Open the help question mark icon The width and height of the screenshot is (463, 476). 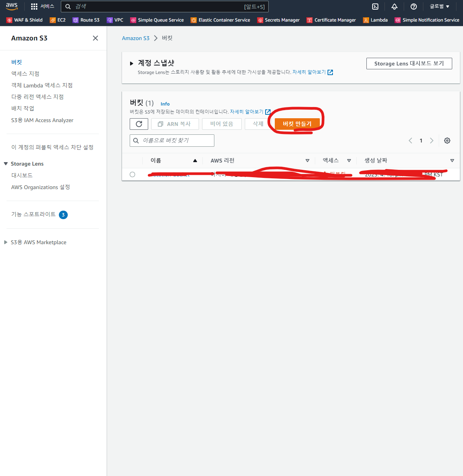coord(414,7)
